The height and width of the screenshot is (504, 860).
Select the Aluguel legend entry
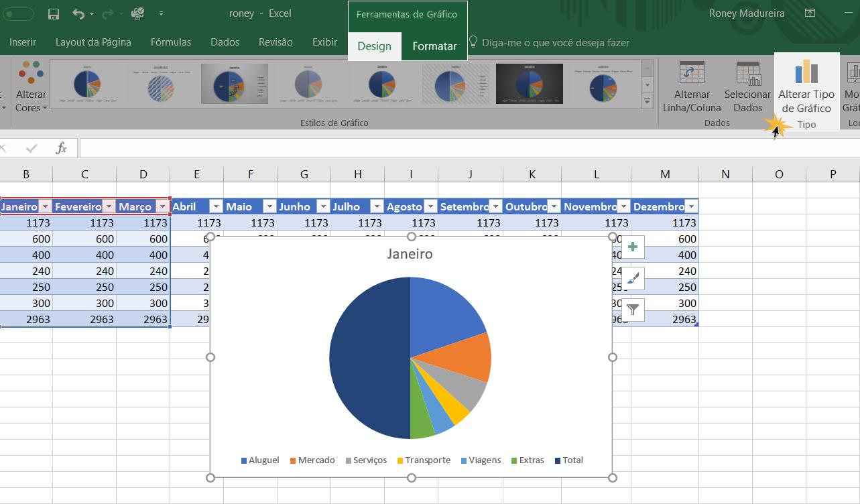(260, 460)
